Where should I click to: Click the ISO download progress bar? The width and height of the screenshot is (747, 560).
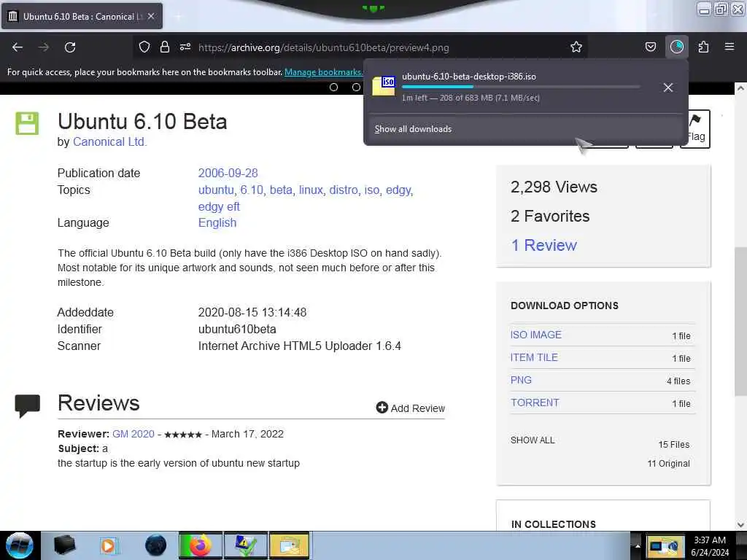click(521, 87)
